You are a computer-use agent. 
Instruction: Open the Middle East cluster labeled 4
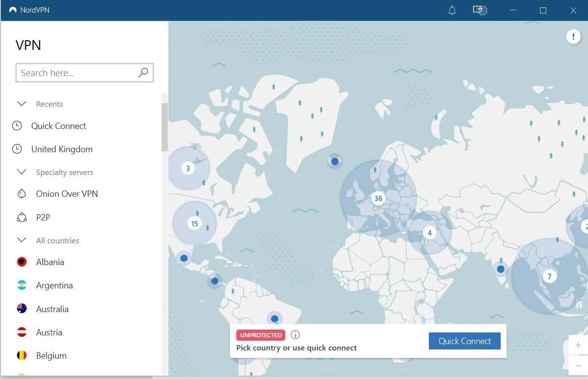tap(429, 233)
